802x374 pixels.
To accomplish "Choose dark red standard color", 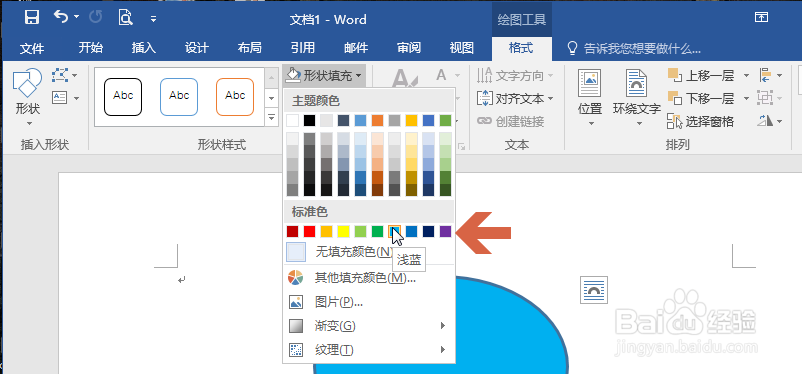I will click(x=293, y=231).
